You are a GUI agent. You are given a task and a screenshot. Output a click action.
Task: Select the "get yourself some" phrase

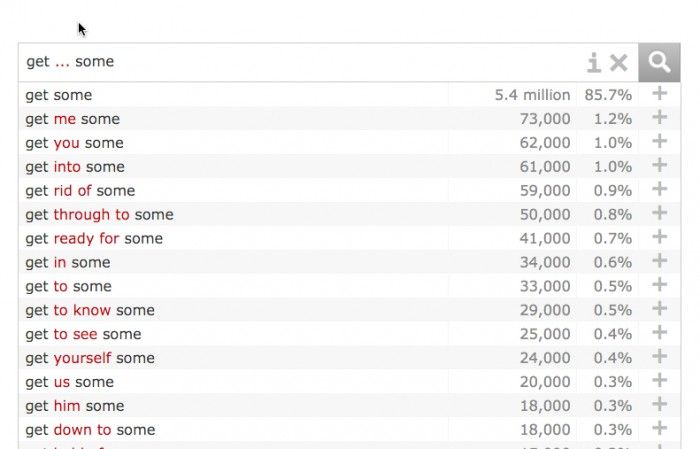coord(90,358)
